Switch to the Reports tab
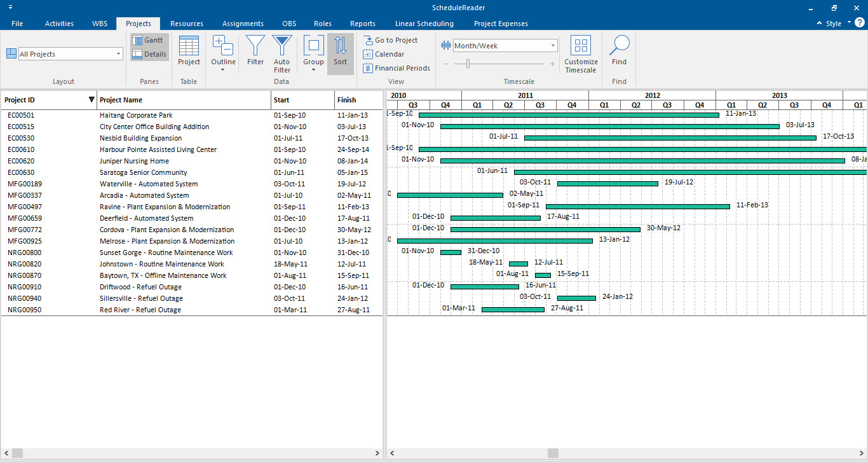 [x=363, y=24]
